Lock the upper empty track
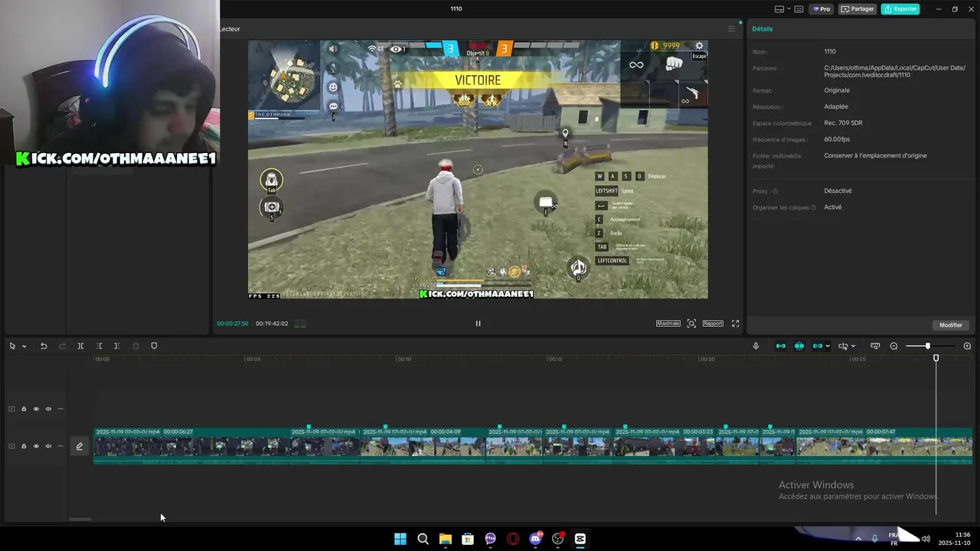Image resolution: width=980 pixels, height=551 pixels. 24,409
